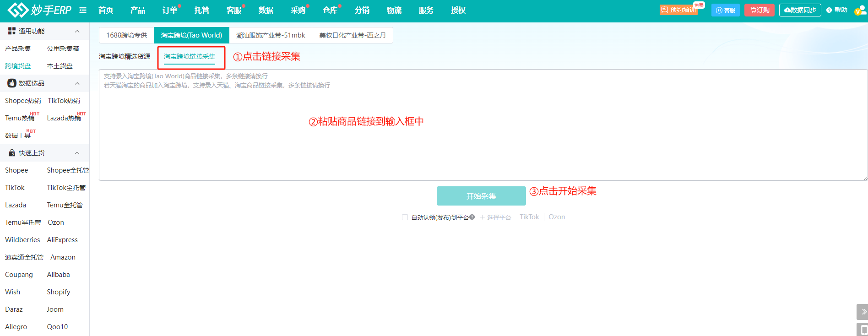Open Allegro in the sidebar
868x336 pixels.
(x=16, y=327)
